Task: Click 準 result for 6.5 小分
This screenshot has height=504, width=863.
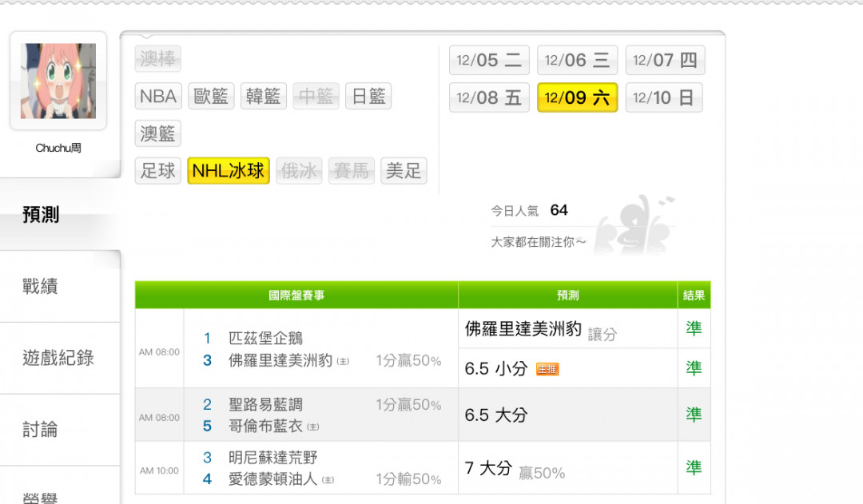Action: (694, 368)
